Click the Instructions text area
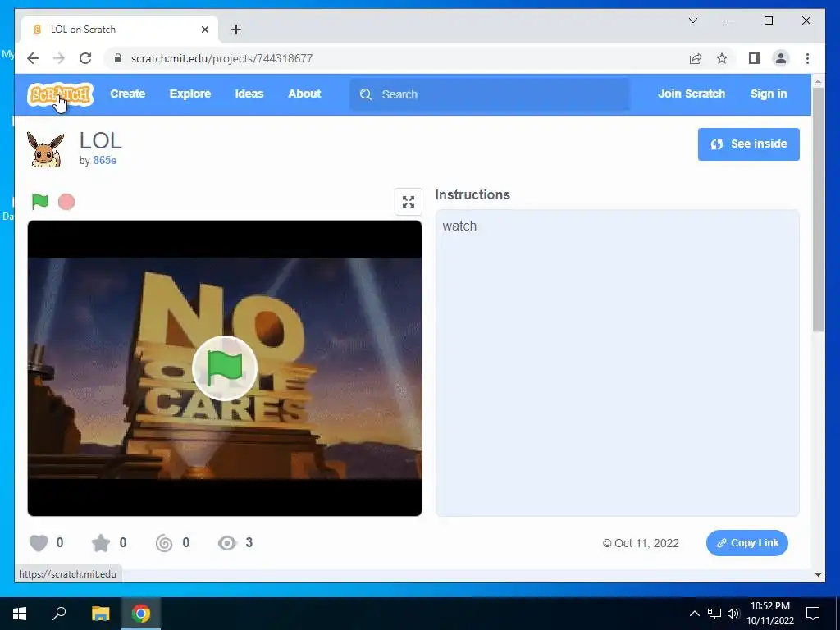840x630 pixels. point(617,363)
